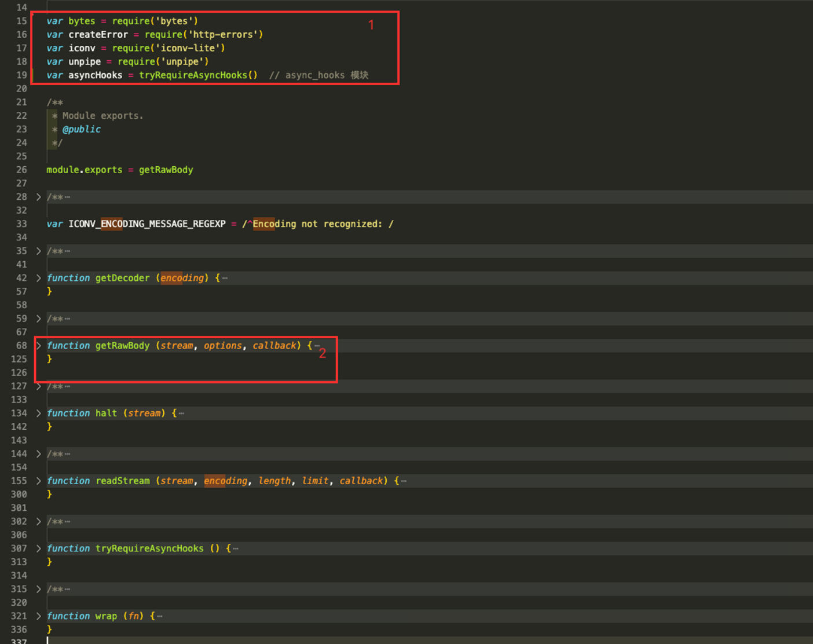Click the asyncHooks variable name on line 19

pos(95,75)
